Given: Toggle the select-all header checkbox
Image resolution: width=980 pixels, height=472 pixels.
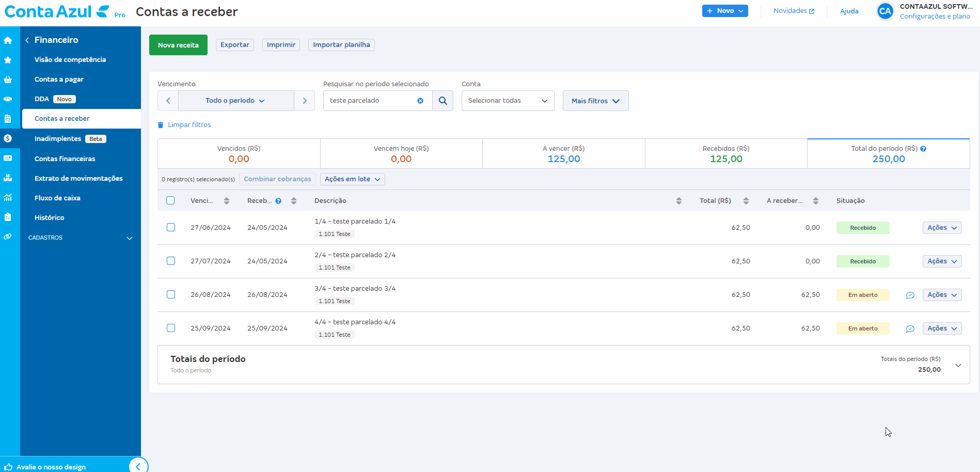Looking at the screenshot, I should coord(170,200).
